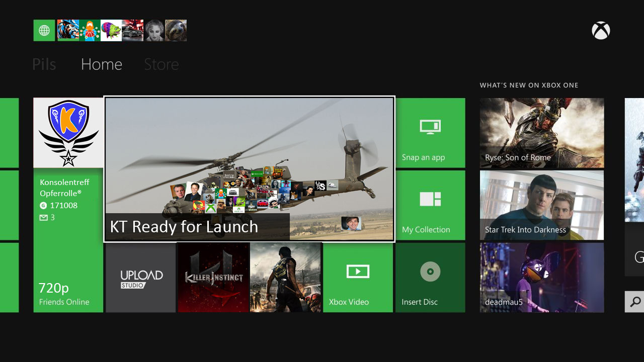Open the My Collection tile

tap(430, 205)
